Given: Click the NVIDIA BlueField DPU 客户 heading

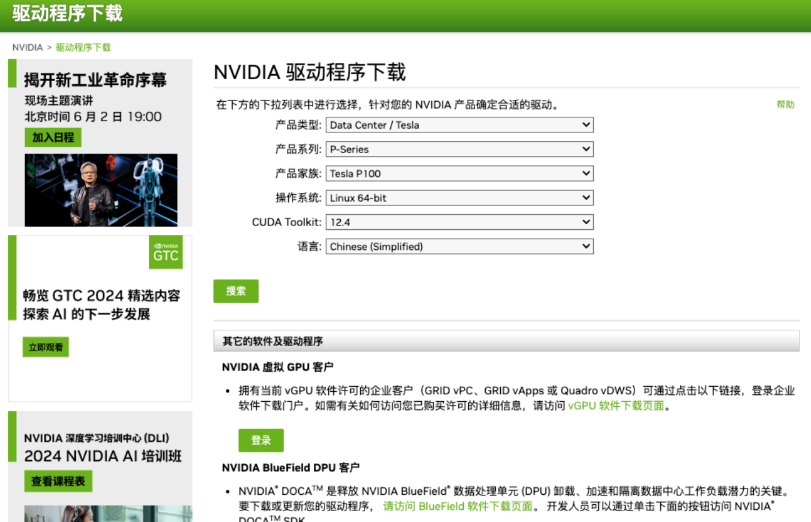Looking at the screenshot, I should click(x=291, y=468).
